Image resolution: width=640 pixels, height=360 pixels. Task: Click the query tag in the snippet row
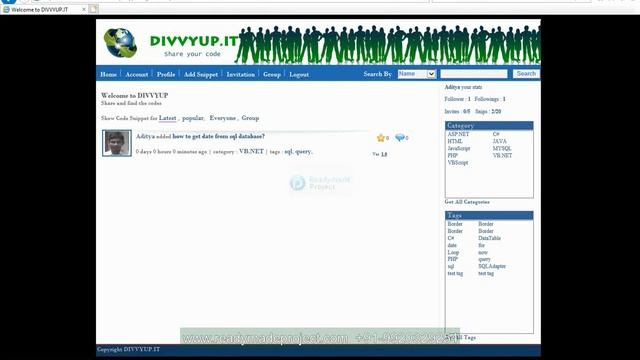303,151
